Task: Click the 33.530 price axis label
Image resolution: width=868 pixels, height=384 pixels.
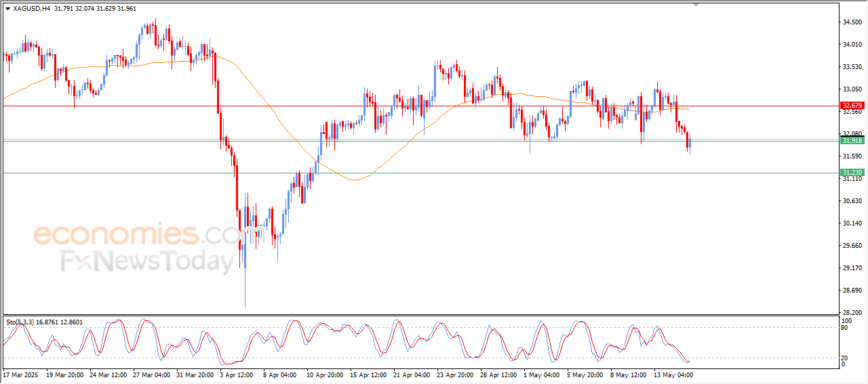Action: 852,67
